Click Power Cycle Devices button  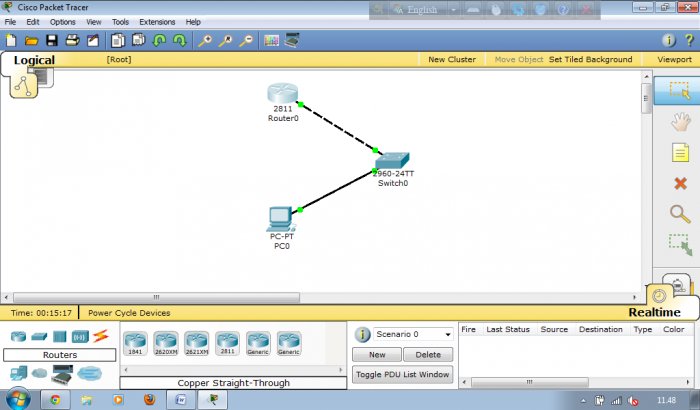[x=129, y=313]
